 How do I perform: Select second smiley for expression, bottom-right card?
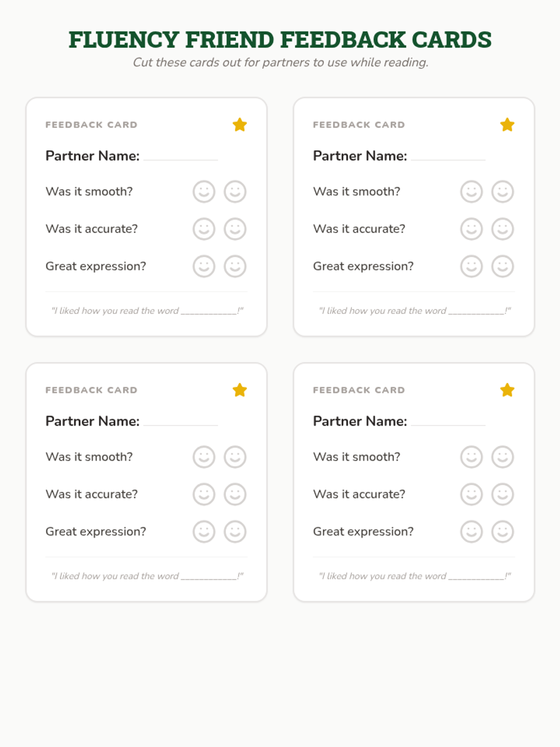pyautogui.click(x=503, y=531)
